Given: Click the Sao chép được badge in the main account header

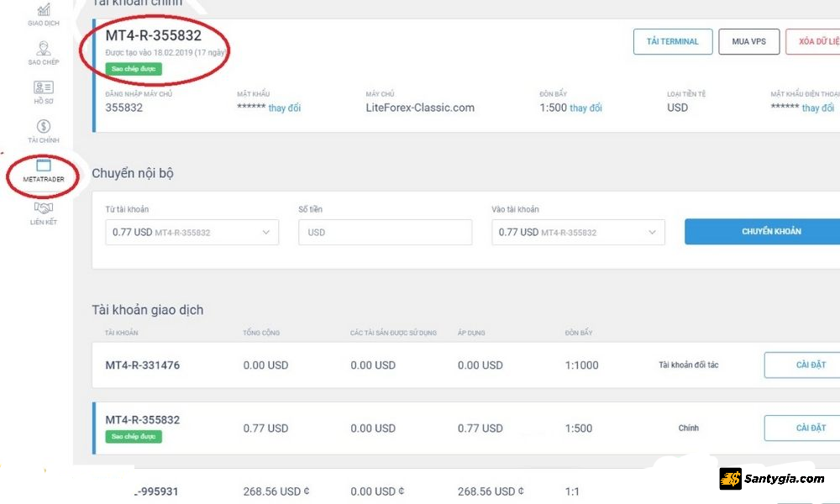Looking at the screenshot, I should 134,69.
